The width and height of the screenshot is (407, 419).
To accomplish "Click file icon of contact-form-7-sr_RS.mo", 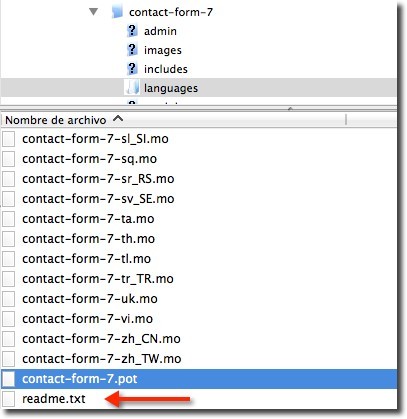I will [x=9, y=179].
